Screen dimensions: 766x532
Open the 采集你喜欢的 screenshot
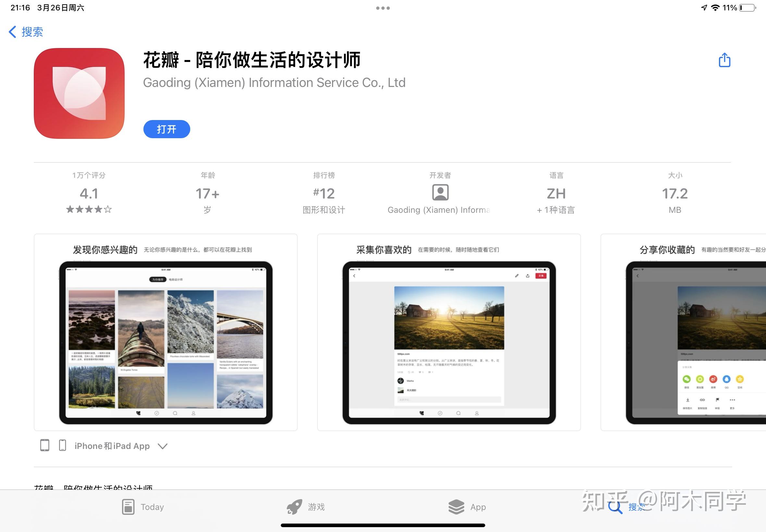(449, 332)
